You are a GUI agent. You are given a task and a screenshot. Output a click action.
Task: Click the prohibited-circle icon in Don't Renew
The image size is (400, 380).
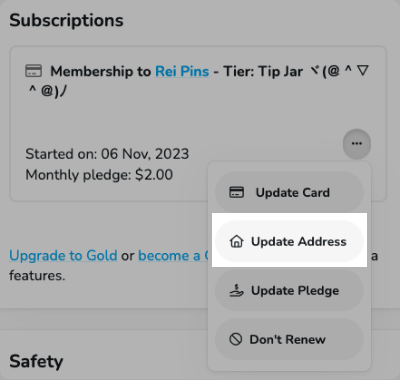pyautogui.click(x=236, y=339)
